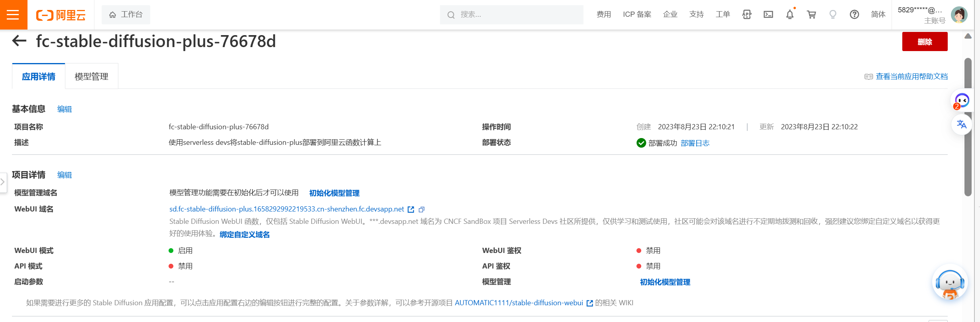Edit the 基本信息 section
The image size is (980, 322).
click(x=65, y=109)
